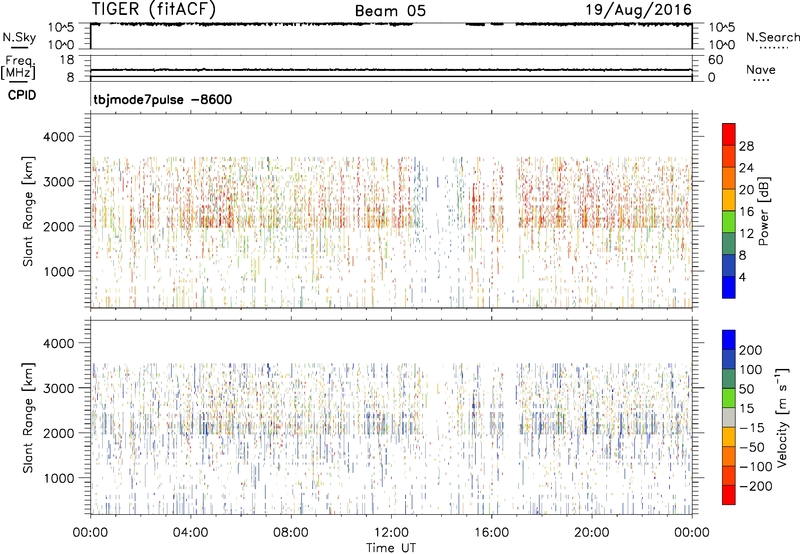Select the -200 tick on Velocity colorbar

756,486
